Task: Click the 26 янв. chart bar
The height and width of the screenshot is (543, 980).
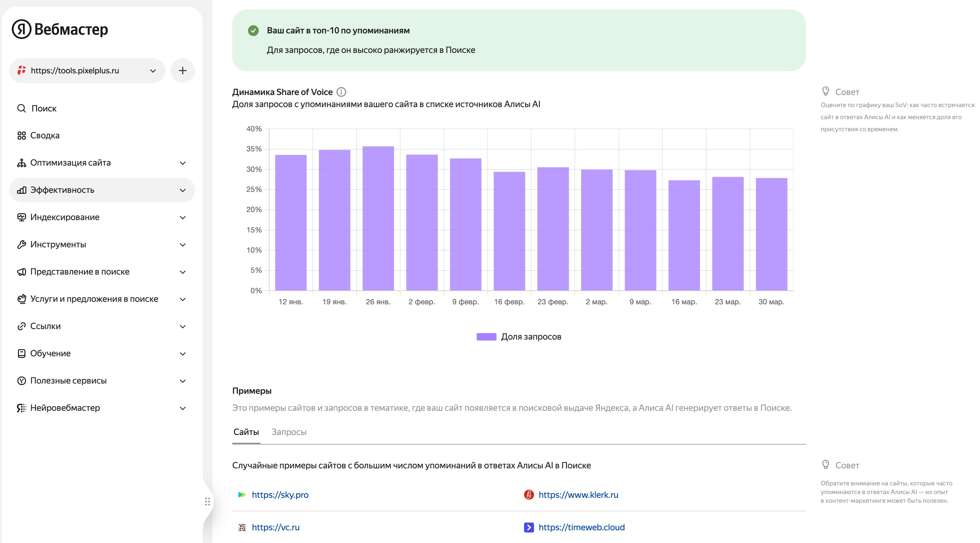Action: click(x=378, y=219)
